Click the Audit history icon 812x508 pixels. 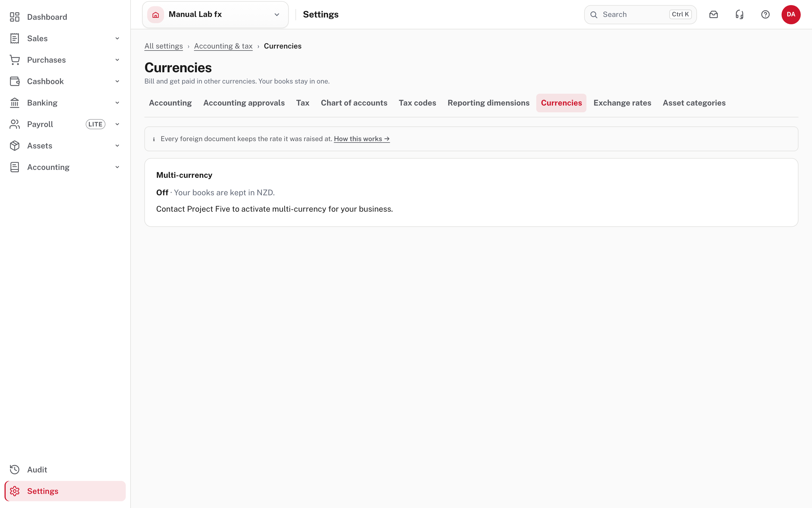coord(14,470)
